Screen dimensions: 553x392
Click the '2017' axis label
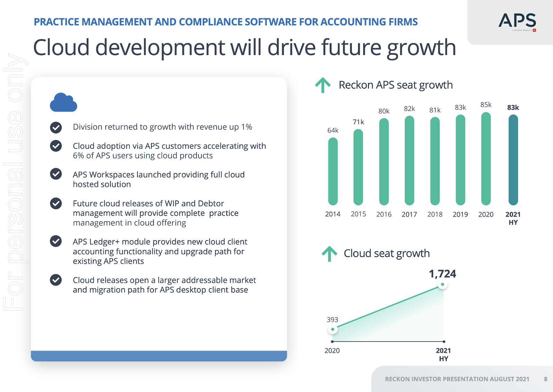tap(410, 214)
